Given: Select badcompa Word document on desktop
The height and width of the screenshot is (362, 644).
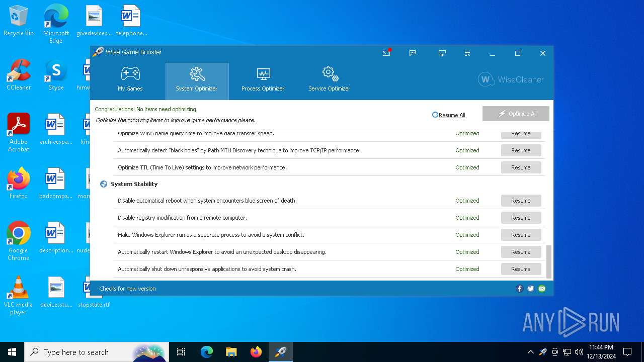Looking at the screenshot, I should click(x=56, y=184).
